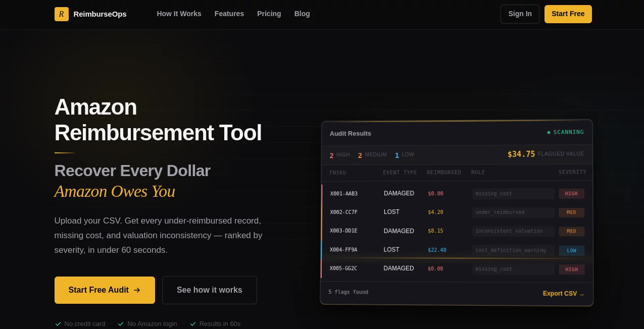Screen dimensions: 644x329
Task: Click the Export CSV link
Action: pyautogui.click(x=564, y=294)
